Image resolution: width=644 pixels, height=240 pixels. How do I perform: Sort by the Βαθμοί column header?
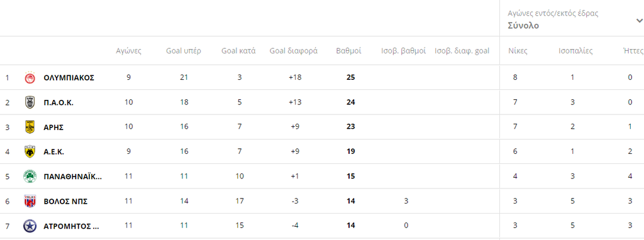pyautogui.click(x=348, y=52)
